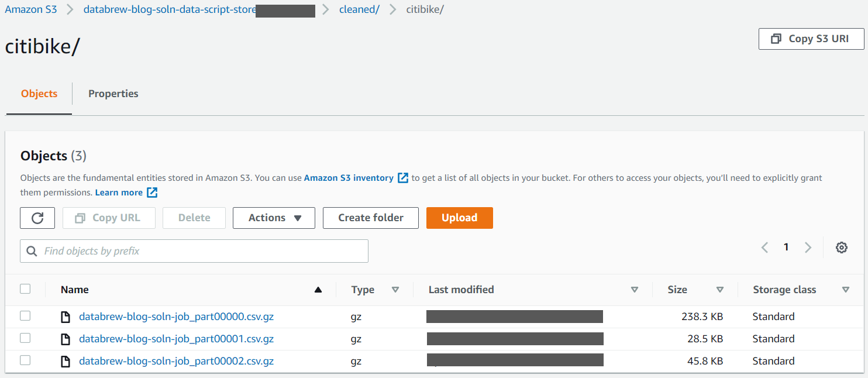Switch to the Properties tab

(x=113, y=94)
